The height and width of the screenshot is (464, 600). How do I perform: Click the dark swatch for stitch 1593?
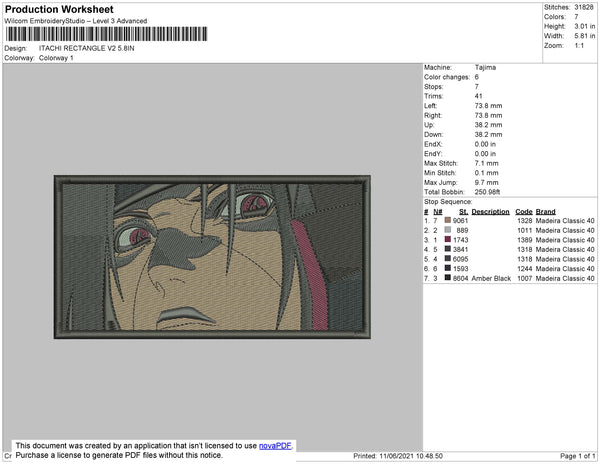coord(448,268)
